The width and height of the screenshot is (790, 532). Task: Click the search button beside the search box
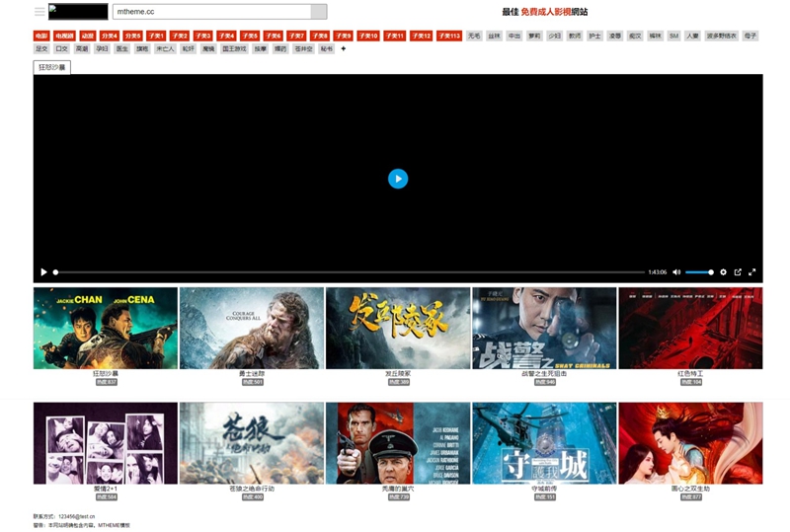click(318, 12)
